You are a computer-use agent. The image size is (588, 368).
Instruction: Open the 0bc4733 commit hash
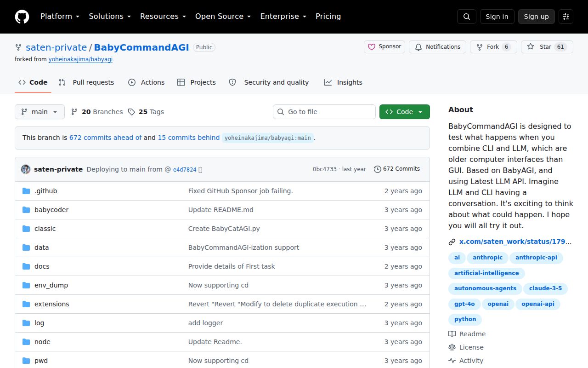pos(325,169)
